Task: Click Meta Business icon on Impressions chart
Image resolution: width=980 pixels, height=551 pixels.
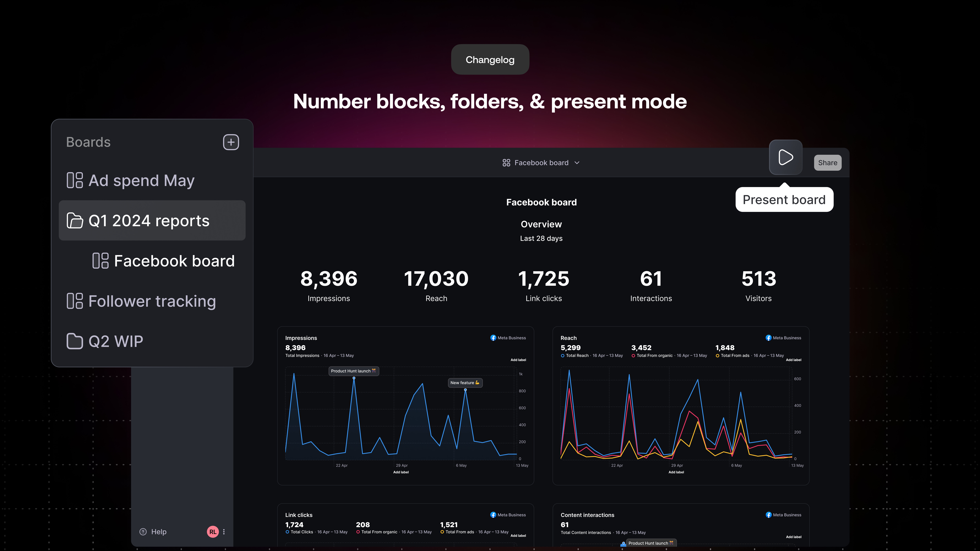Action: pyautogui.click(x=493, y=338)
